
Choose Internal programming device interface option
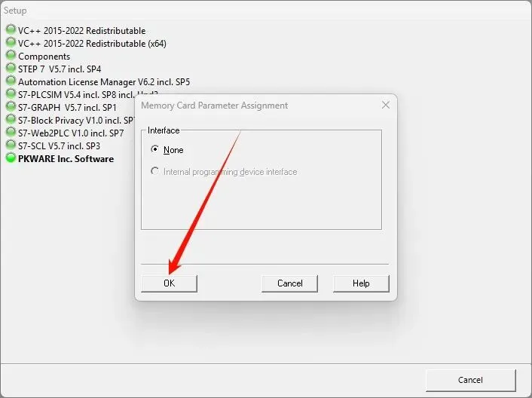tap(154, 171)
